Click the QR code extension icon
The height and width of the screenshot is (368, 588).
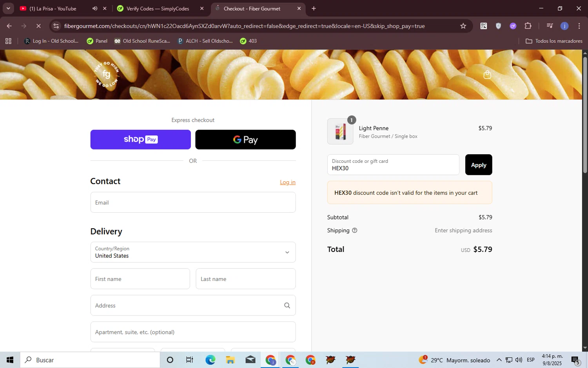(x=484, y=26)
